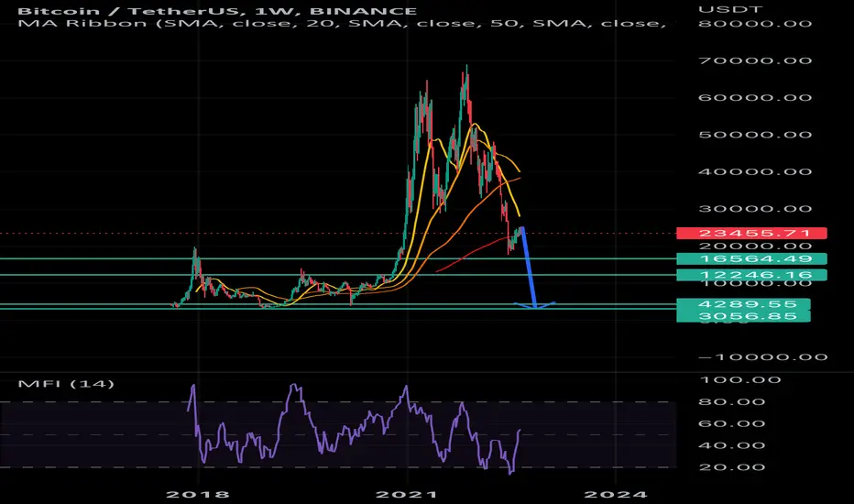Viewport: 854px width, 504px height.
Task: Click the 80000.00 price axis value
Action: coord(755,24)
